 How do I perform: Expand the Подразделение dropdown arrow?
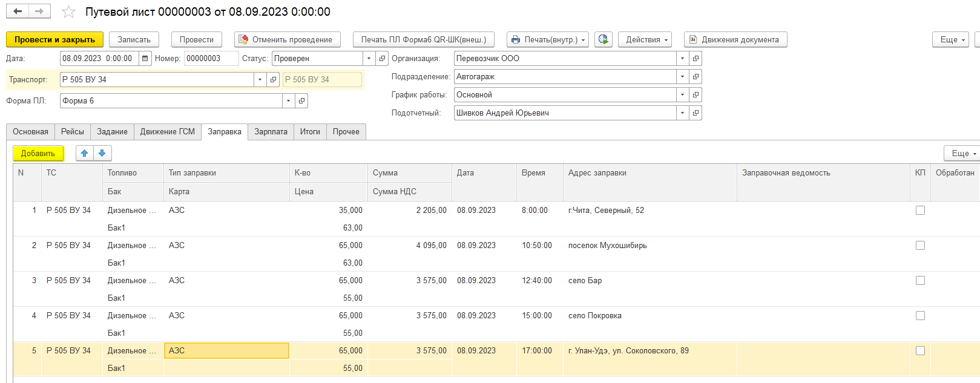point(682,77)
